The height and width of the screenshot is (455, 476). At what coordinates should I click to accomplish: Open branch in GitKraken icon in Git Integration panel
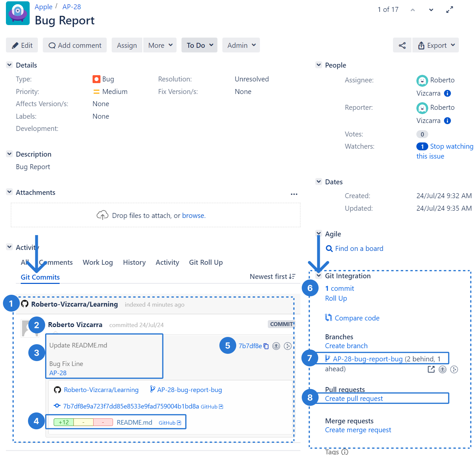(x=443, y=370)
